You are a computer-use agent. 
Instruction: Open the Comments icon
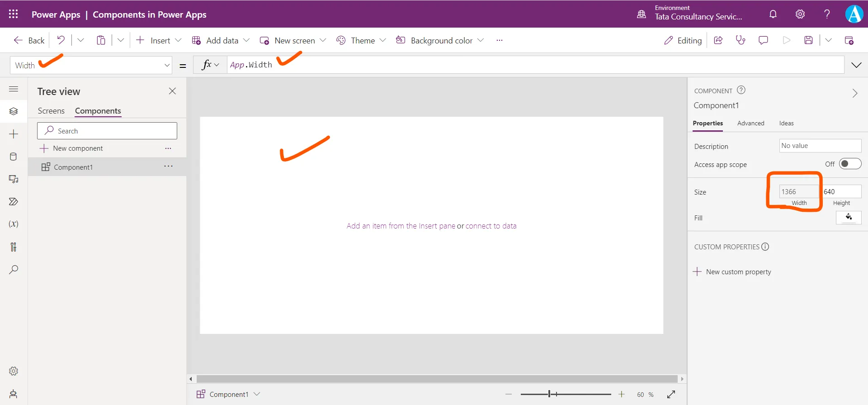coord(763,40)
